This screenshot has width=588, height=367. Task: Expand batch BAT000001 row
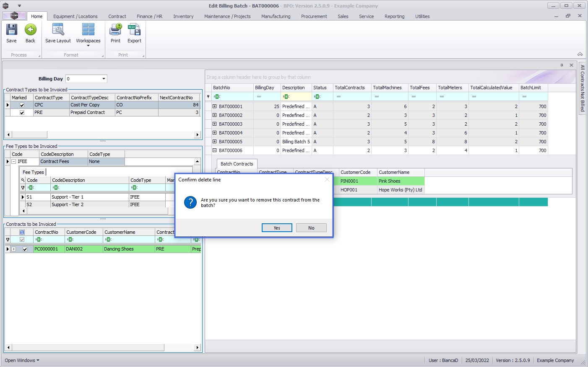(x=214, y=106)
